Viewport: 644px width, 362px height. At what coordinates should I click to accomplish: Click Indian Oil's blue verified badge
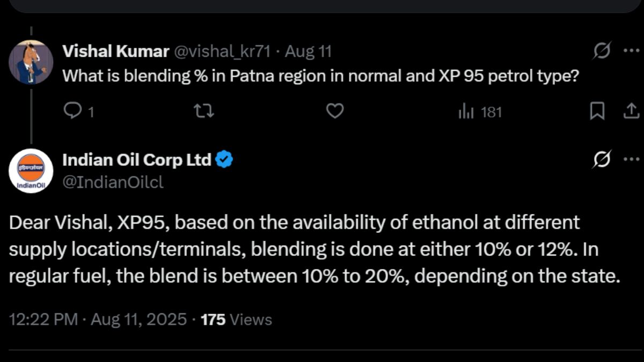[224, 160]
